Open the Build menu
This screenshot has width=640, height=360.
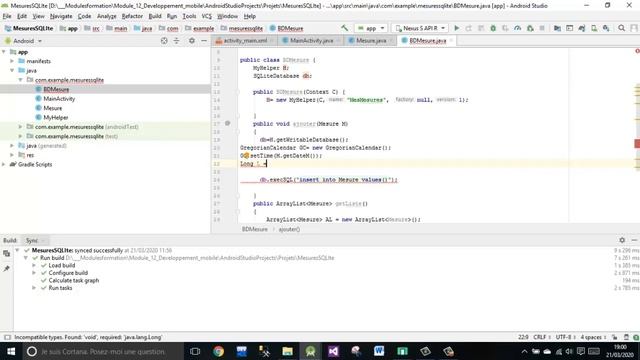point(155,16)
